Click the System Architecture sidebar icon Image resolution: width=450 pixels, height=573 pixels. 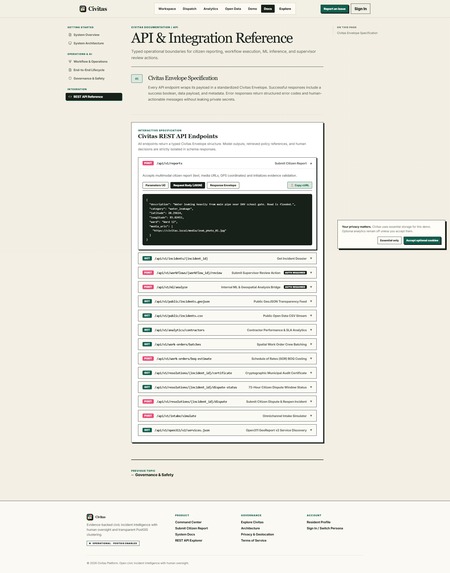tap(70, 43)
